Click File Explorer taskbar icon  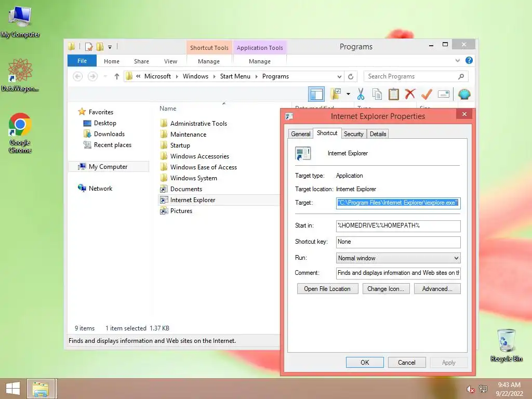41,389
